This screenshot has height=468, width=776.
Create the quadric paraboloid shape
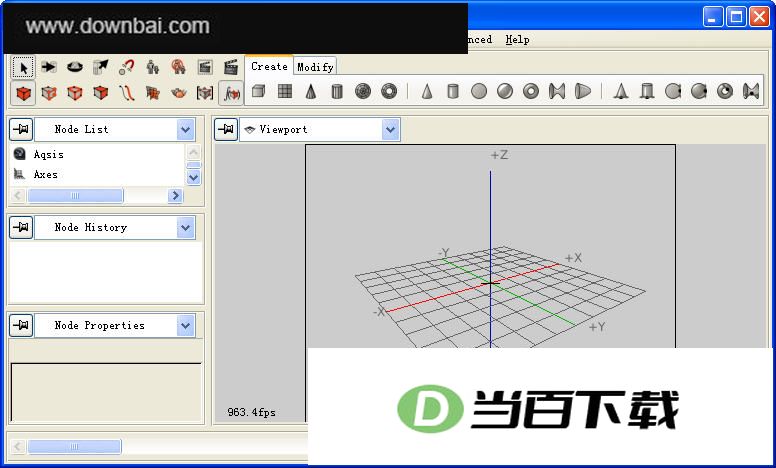(583, 91)
